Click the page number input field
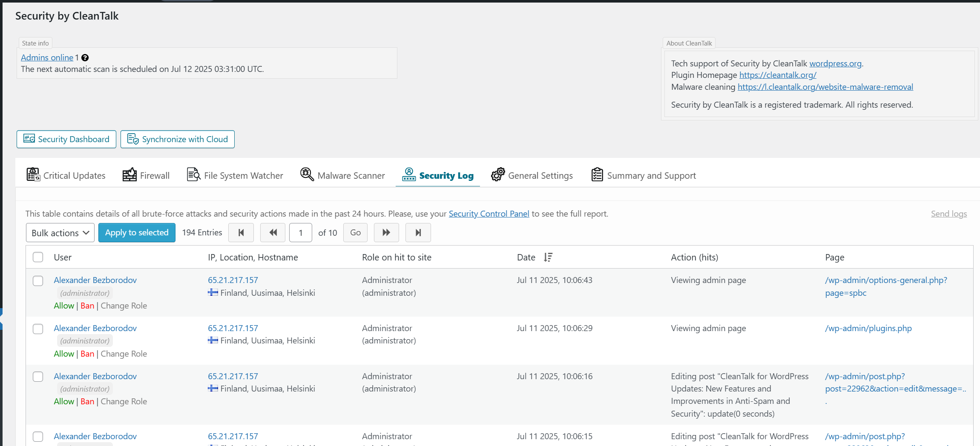Image resolution: width=980 pixels, height=446 pixels. (x=301, y=233)
